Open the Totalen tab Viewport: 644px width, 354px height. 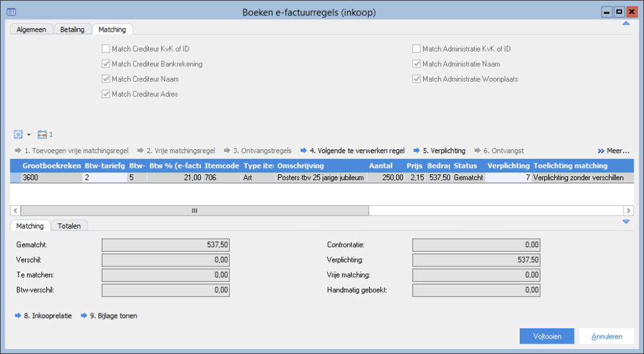click(69, 226)
